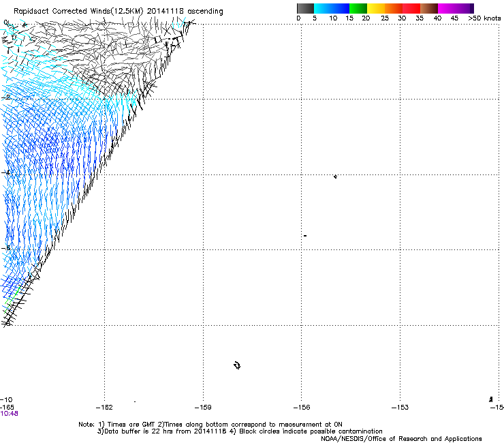Click the '-159' longitude axis label
Screen dimensions: 504x443
pos(203,408)
